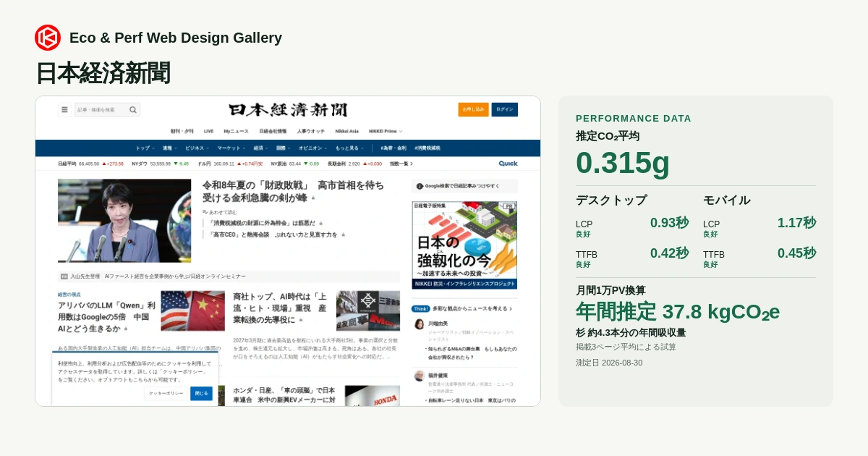Click the blue ログイン button
The width and height of the screenshot is (868, 456).
click(505, 109)
